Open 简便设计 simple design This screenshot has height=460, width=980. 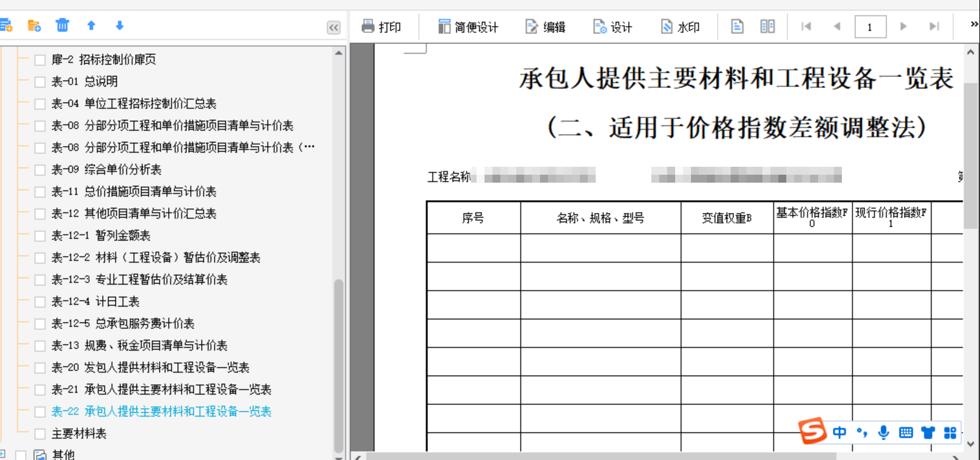point(468,27)
